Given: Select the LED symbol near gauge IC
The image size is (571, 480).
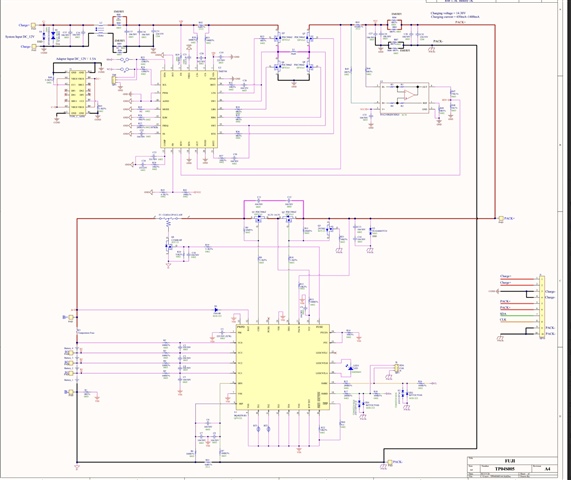Looking at the screenshot, I should click(350, 368).
